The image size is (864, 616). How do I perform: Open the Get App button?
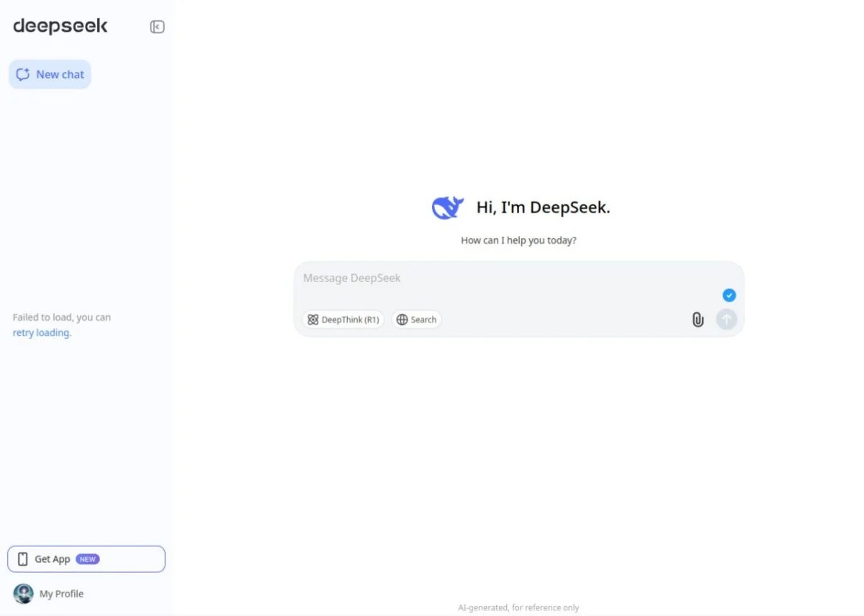click(x=86, y=559)
